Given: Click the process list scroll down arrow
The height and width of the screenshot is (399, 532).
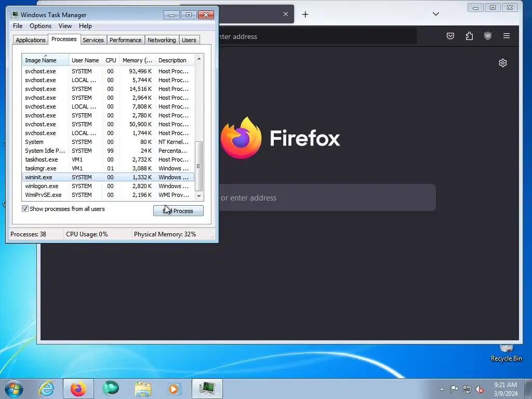Looking at the screenshot, I should (199, 196).
